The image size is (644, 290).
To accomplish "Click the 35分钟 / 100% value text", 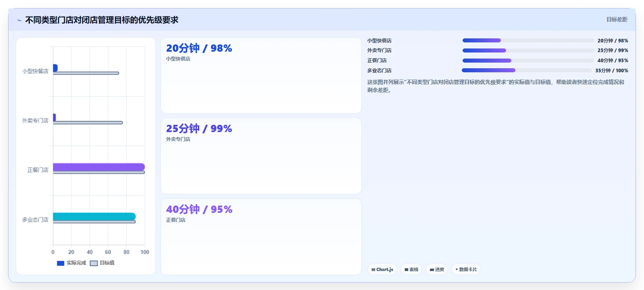I will (612, 70).
